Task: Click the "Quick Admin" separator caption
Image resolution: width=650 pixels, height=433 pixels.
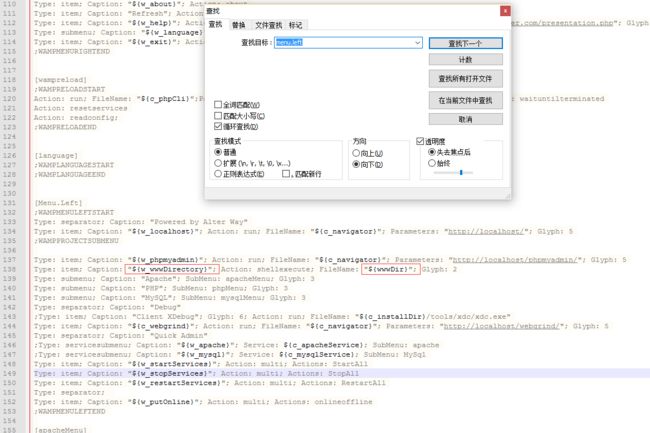Action: pos(179,336)
